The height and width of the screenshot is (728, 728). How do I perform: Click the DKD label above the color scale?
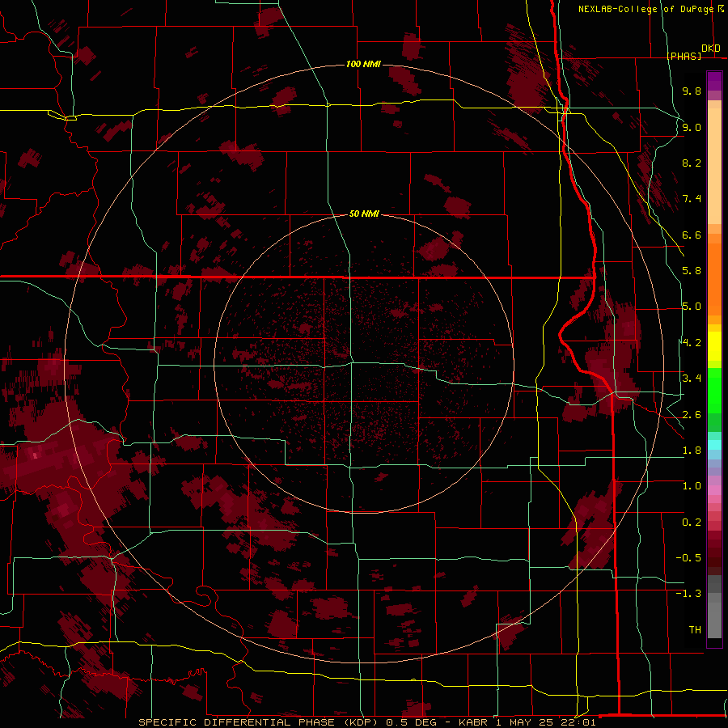[711, 49]
